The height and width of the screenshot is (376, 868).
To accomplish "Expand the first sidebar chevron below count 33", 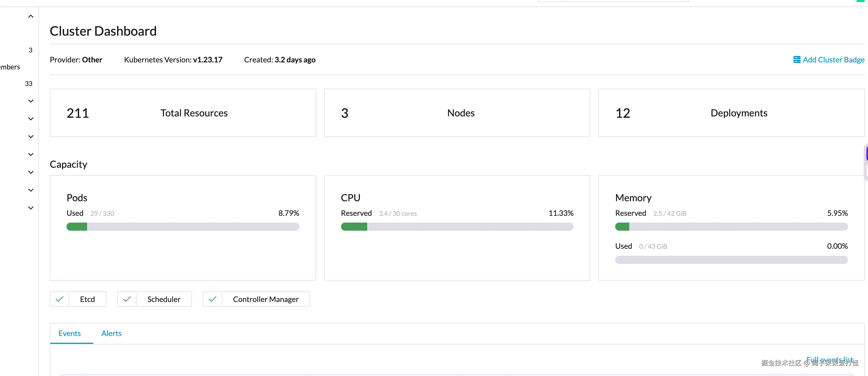I will (x=31, y=101).
